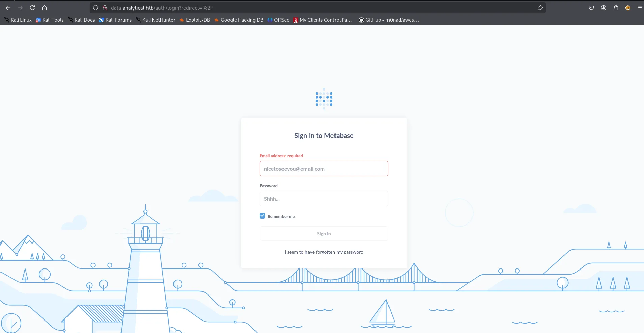Open Kali Forums bookmark
644x333 pixels.
click(x=115, y=20)
